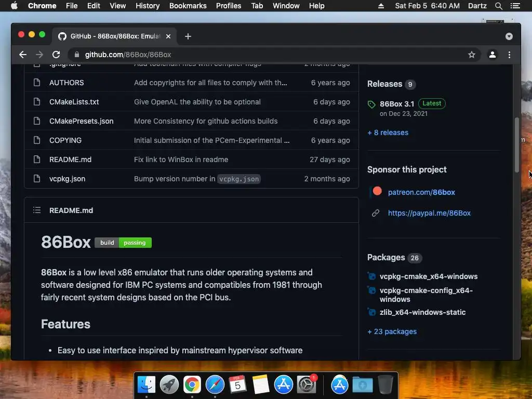Image resolution: width=532 pixels, height=399 pixels.
Task: Reload the GitHub page
Action: 56,55
